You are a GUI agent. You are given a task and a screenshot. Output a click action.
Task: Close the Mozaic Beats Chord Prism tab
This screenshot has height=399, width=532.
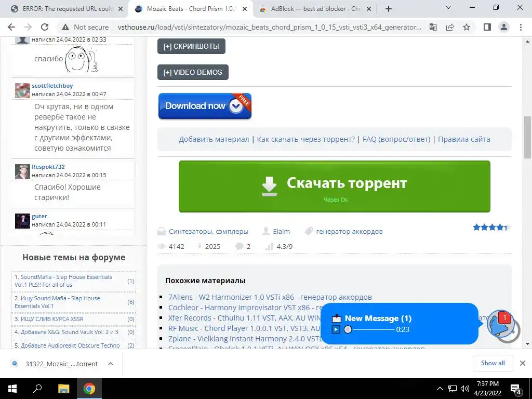click(x=245, y=9)
